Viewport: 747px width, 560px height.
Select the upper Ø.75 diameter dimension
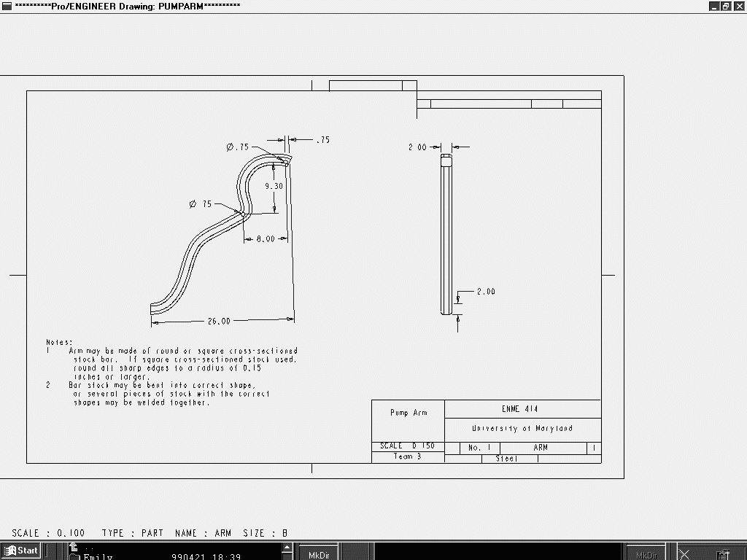tap(238, 147)
